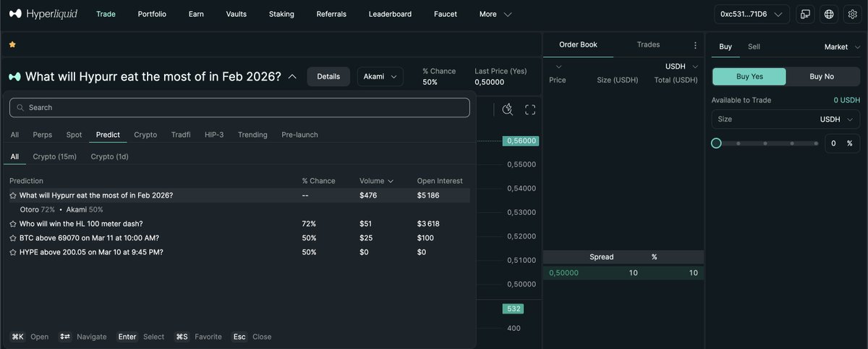Open BTC above 69070 on Mar 11 market

[x=89, y=238]
